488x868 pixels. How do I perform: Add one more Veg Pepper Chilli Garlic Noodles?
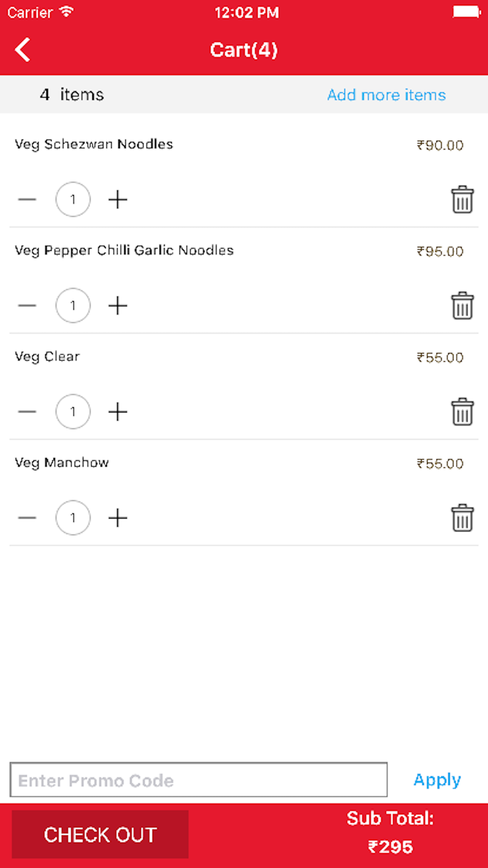pos(118,306)
